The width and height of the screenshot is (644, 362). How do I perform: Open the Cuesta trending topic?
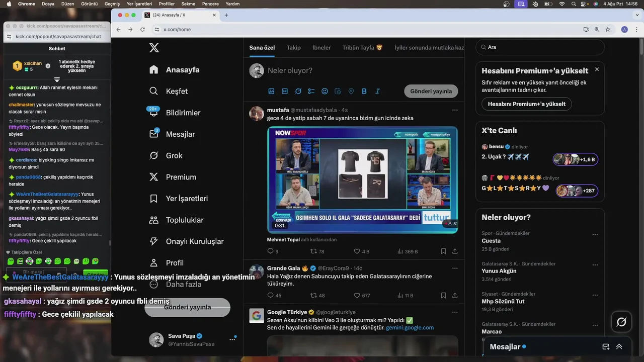point(491,241)
